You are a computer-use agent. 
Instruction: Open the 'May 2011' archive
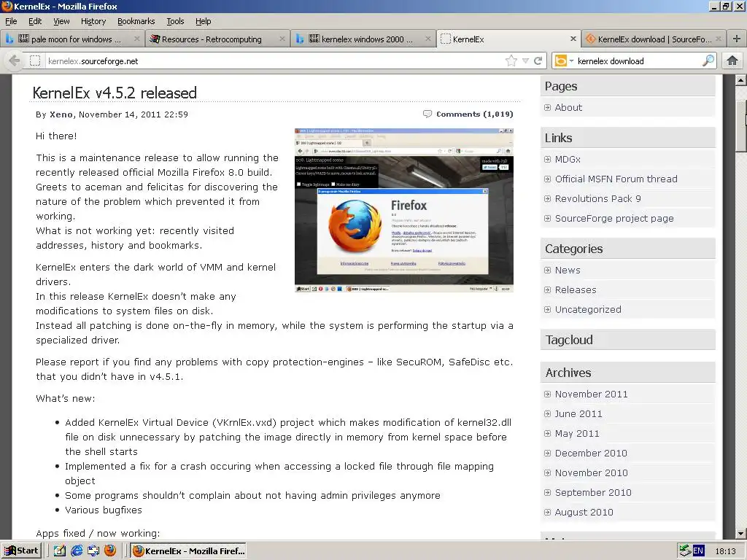(x=577, y=434)
